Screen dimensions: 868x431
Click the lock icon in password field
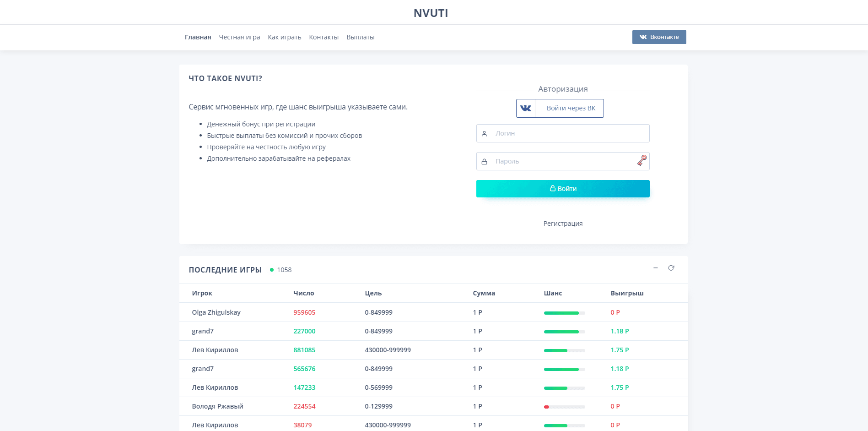[484, 162]
